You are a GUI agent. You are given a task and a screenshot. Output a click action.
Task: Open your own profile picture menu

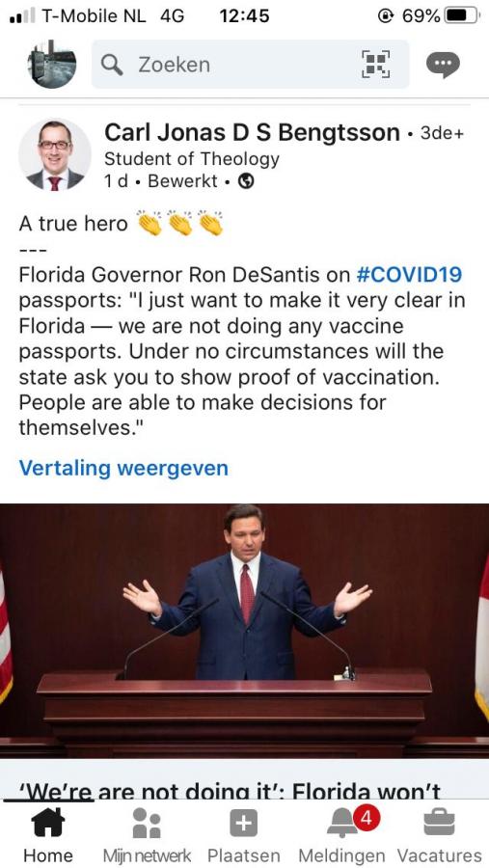(52, 65)
